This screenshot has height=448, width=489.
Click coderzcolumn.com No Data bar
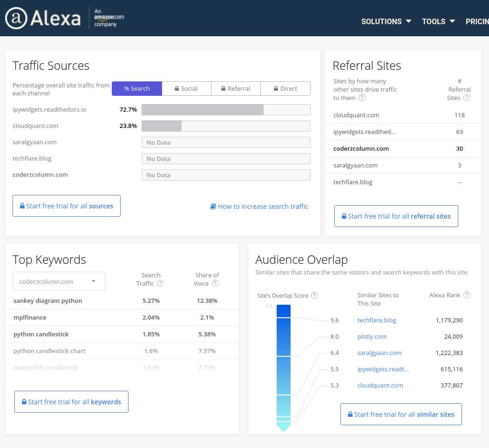click(226, 175)
